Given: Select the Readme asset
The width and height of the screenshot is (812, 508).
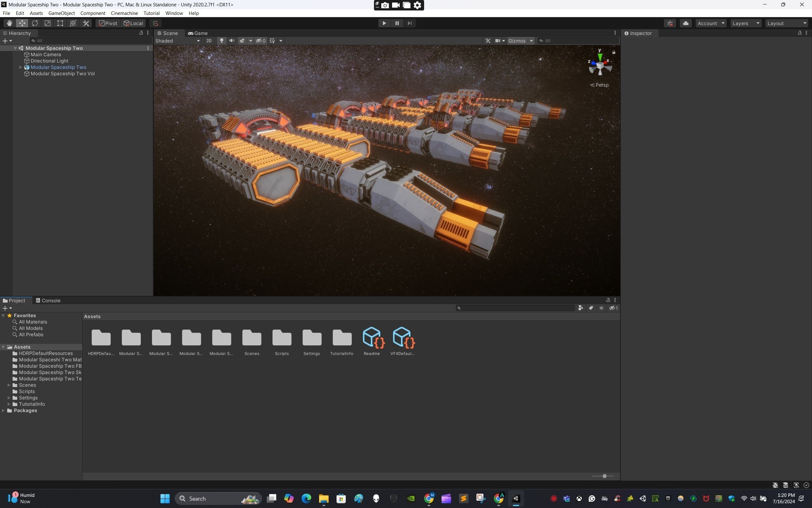Looking at the screenshot, I should [x=372, y=341].
